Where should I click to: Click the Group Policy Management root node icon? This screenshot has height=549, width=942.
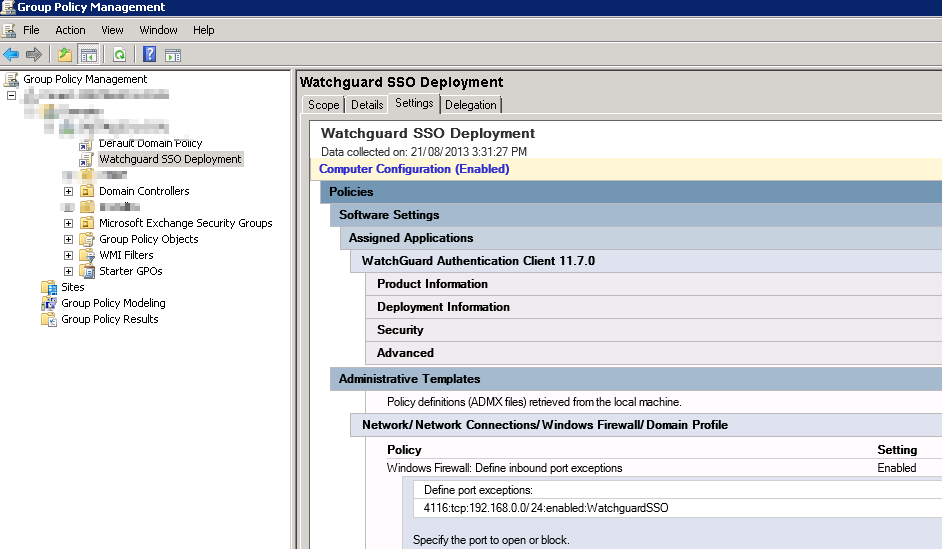click(x=11, y=79)
